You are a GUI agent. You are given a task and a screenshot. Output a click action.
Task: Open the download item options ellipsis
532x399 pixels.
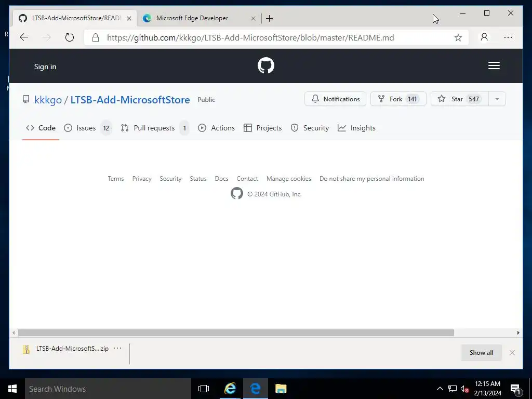pyautogui.click(x=117, y=348)
